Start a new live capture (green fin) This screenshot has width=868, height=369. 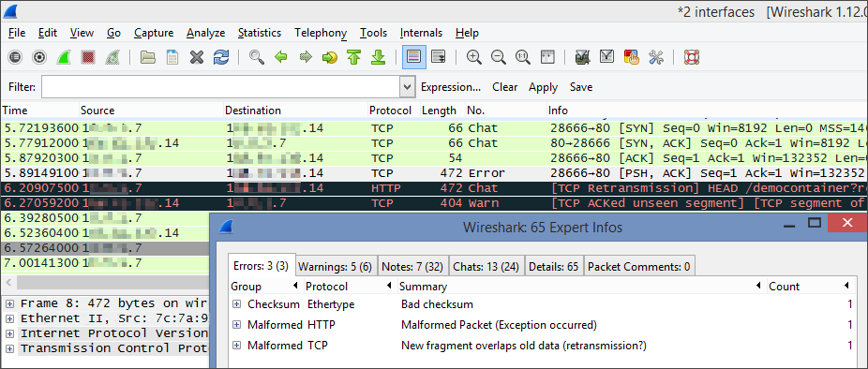[63, 57]
